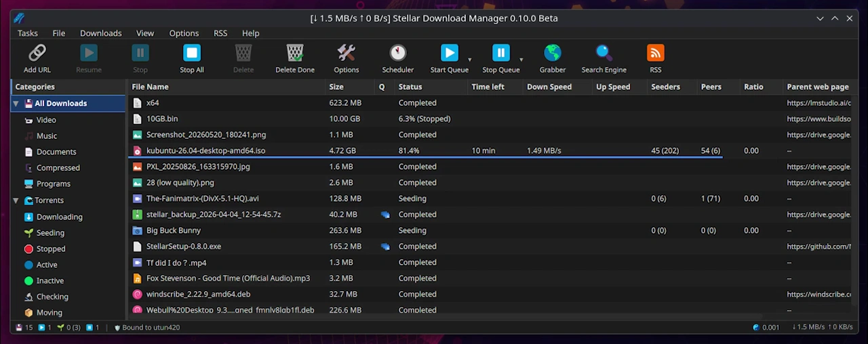Open Options via the tools icon
Viewport: 868px width, 344px height.
pyautogui.click(x=347, y=53)
